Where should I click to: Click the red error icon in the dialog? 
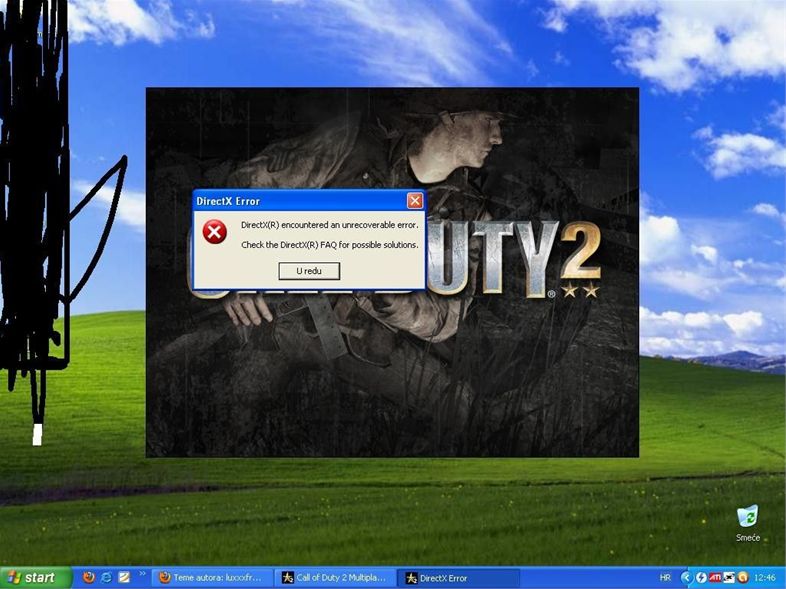coord(215,232)
